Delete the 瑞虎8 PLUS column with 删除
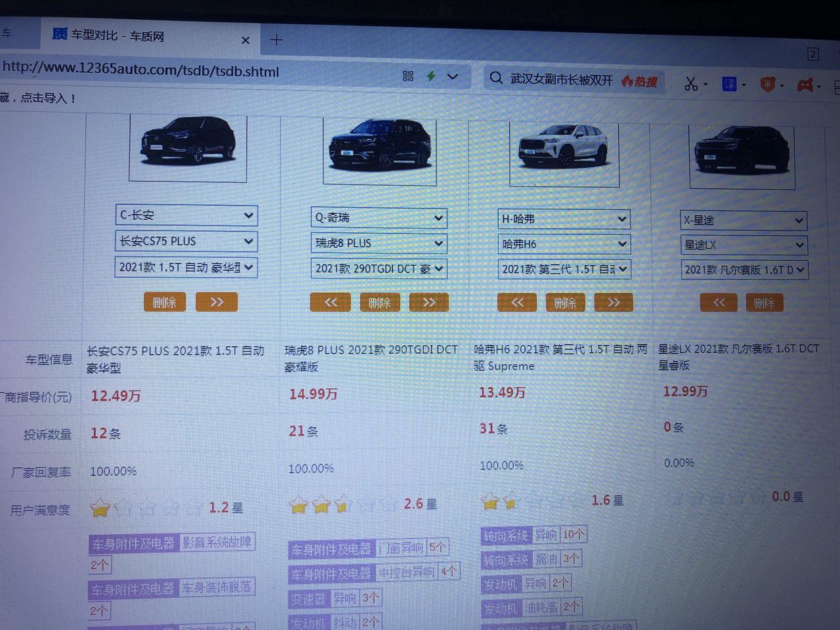The height and width of the screenshot is (630, 840). point(380,303)
